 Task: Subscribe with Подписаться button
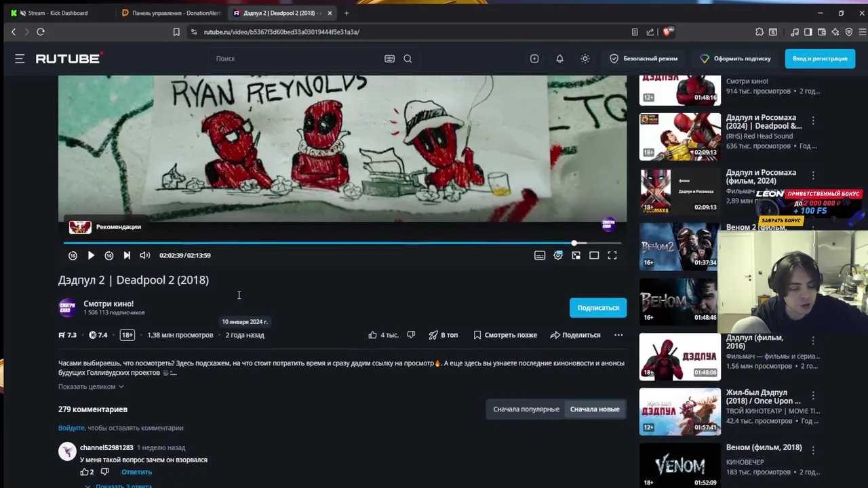click(598, 308)
